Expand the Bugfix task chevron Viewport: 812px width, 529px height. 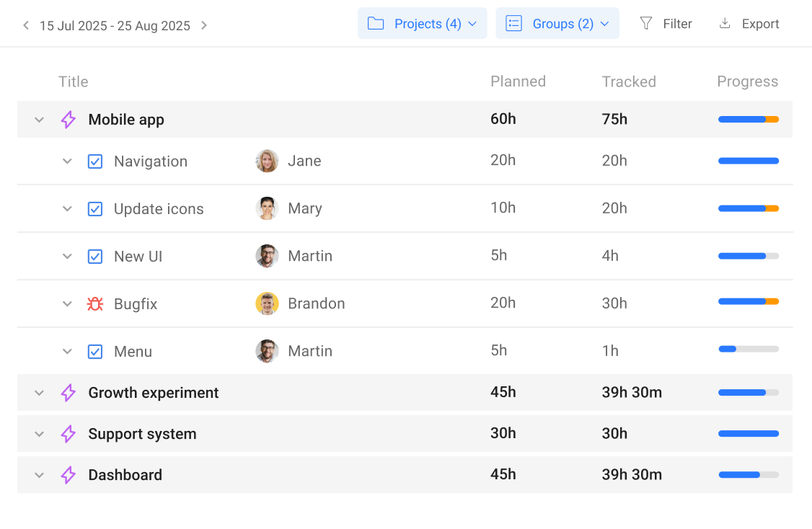(67, 304)
